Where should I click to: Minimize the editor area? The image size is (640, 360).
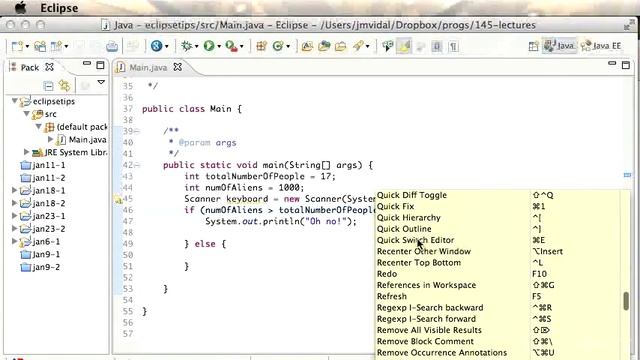coord(612,64)
